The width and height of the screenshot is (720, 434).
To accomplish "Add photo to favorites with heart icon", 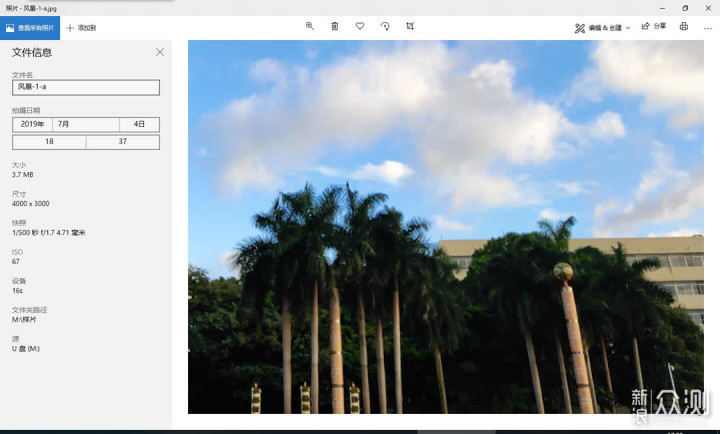I will [x=360, y=26].
